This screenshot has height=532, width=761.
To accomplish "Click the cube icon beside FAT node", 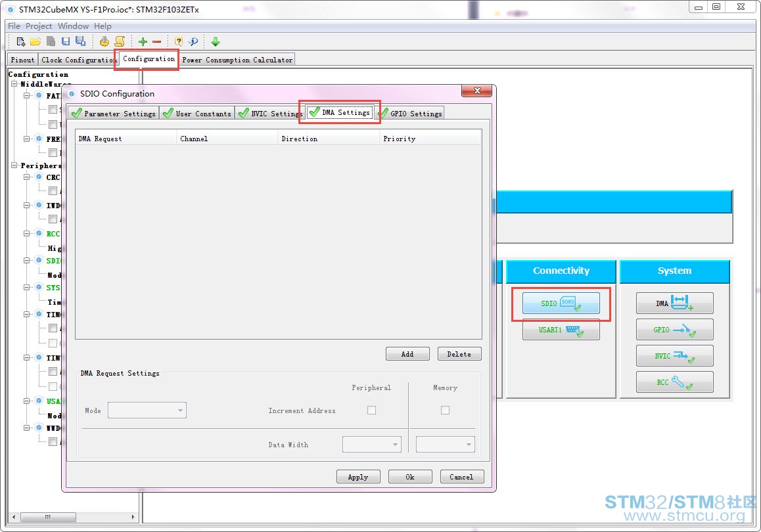I will point(39,95).
